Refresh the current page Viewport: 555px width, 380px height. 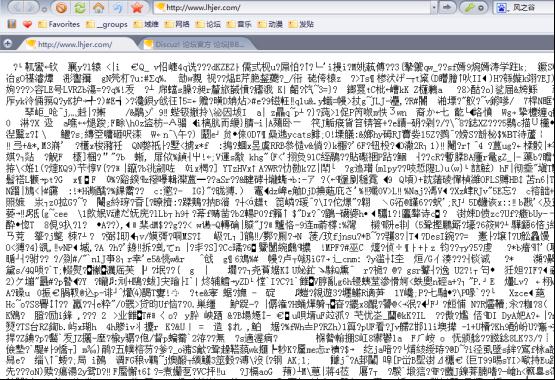tap(80, 7)
